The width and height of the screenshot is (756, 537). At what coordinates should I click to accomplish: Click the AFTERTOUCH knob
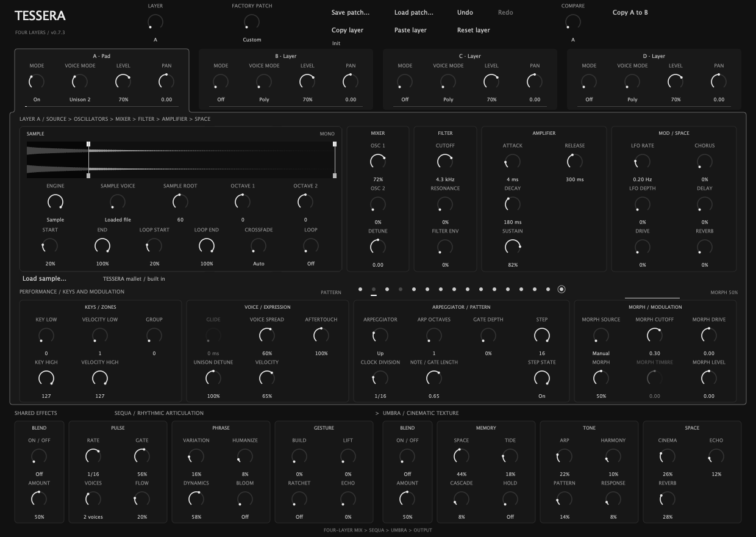coord(321,336)
